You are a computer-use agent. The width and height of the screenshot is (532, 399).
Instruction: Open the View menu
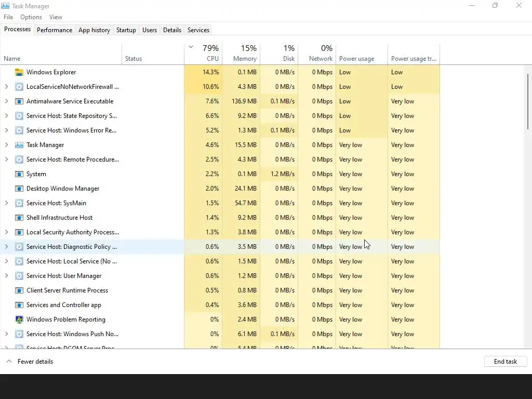pos(56,17)
